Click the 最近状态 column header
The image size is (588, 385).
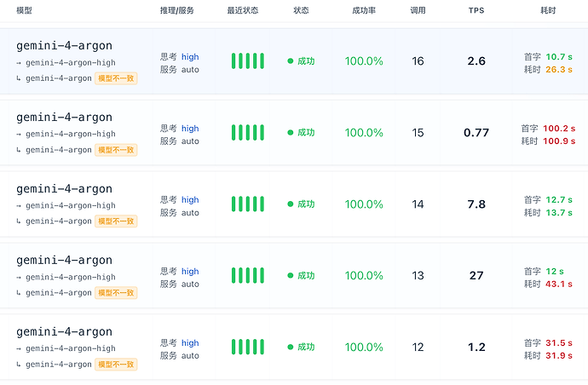click(x=243, y=10)
